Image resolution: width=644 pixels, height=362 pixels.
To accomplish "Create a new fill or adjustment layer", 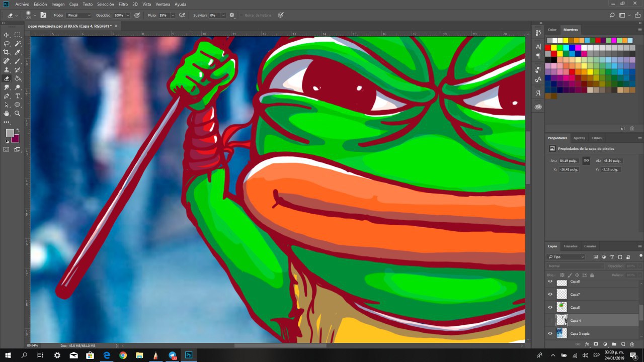I will (x=605, y=344).
